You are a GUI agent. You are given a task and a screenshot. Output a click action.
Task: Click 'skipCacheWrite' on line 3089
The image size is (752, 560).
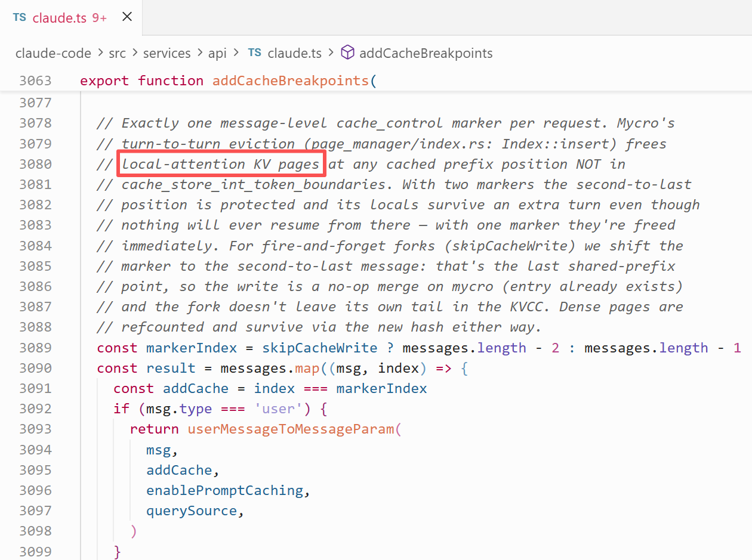(x=320, y=348)
